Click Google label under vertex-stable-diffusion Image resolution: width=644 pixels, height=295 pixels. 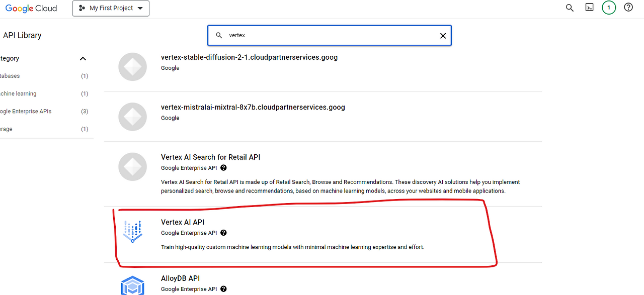click(170, 68)
